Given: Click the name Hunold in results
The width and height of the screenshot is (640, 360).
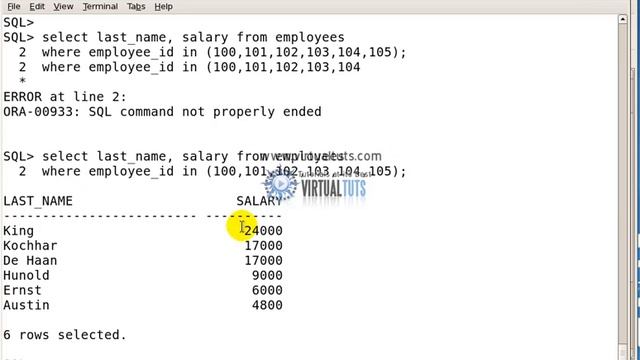Looking at the screenshot, I should click(x=26, y=276).
